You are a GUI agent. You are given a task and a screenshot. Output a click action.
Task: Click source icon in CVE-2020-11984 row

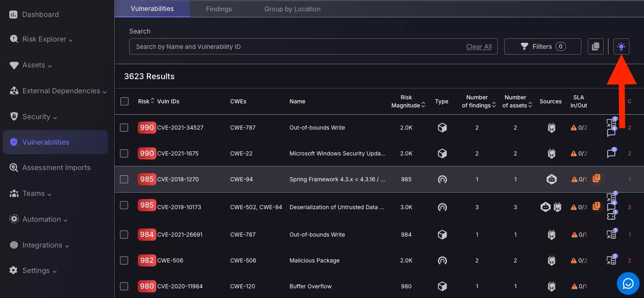coord(551,286)
